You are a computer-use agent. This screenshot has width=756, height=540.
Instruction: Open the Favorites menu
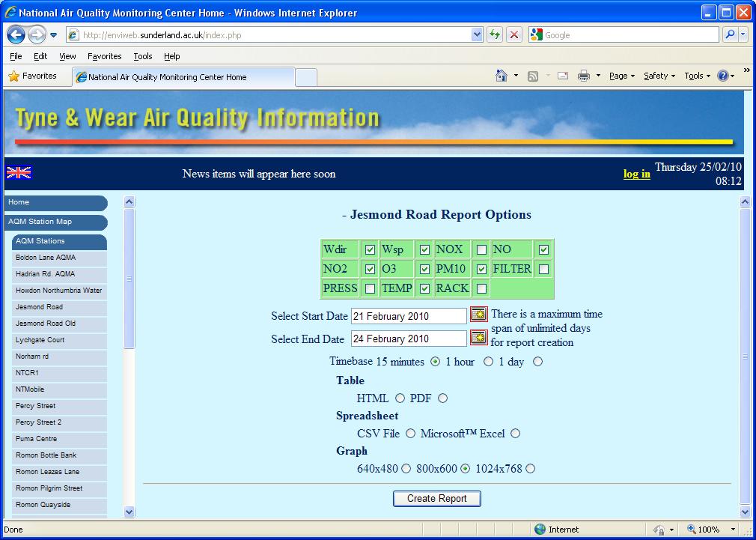[104, 55]
